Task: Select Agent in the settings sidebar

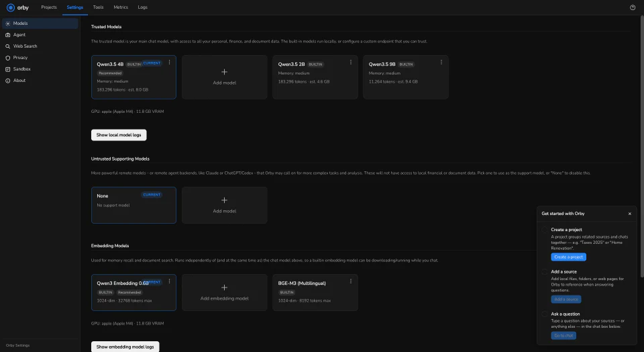Action: [40, 35]
